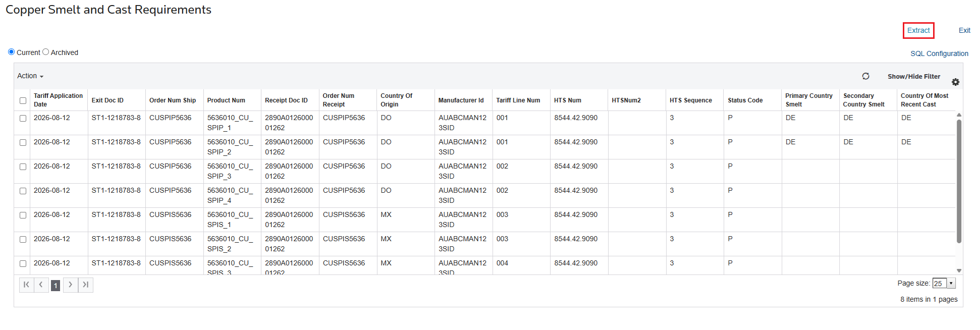Select the Archived radio button
Screen dimensions: 980x330
[x=45, y=52]
